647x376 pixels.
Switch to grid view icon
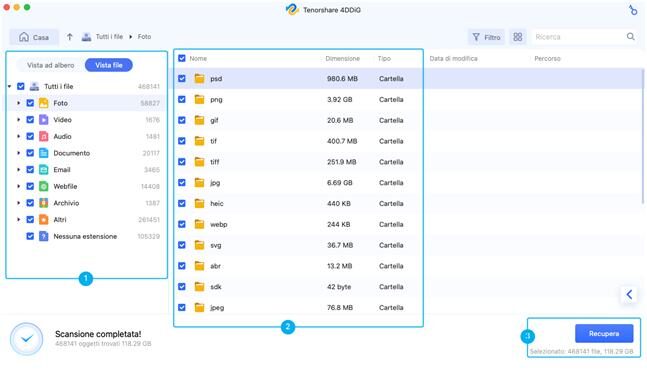[x=518, y=37]
